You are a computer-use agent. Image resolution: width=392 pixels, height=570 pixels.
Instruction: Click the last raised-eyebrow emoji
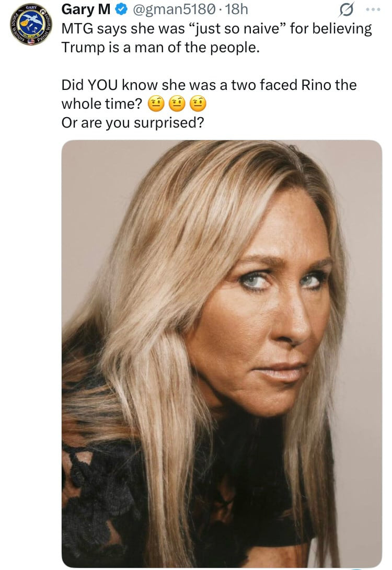(198, 105)
